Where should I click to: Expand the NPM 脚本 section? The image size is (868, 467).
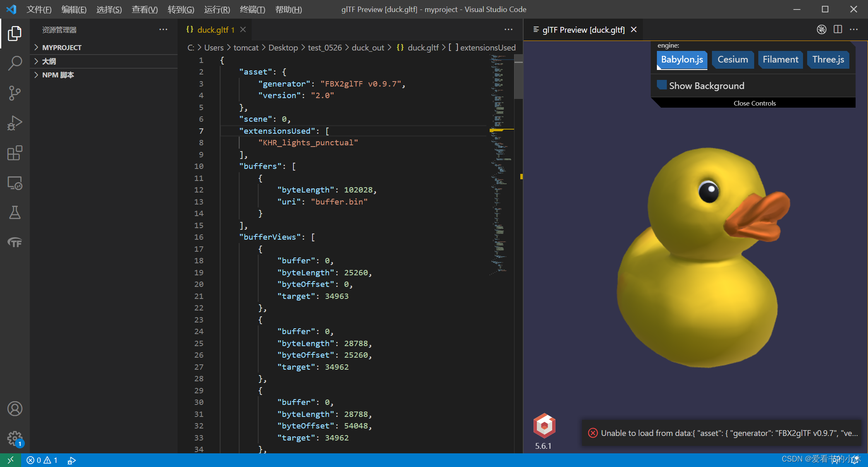pos(58,75)
